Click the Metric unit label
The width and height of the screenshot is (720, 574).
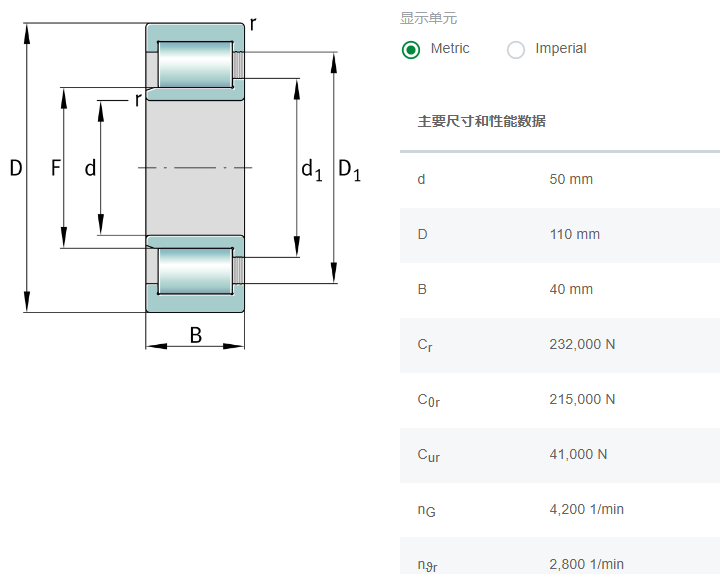tap(450, 48)
